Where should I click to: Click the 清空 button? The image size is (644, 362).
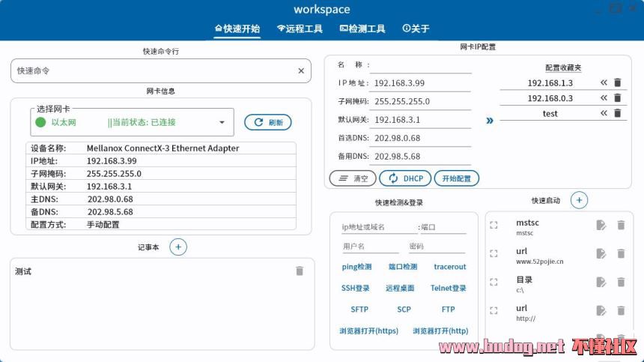353,178
